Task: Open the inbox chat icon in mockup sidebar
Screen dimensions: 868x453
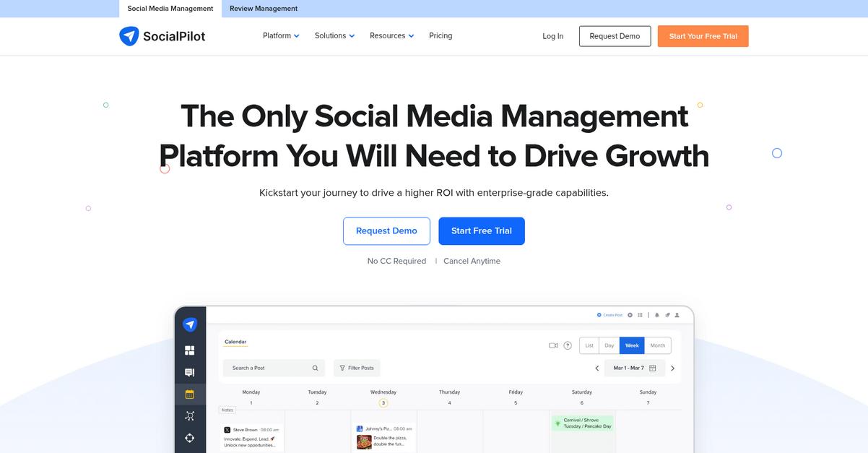Action: 190,373
